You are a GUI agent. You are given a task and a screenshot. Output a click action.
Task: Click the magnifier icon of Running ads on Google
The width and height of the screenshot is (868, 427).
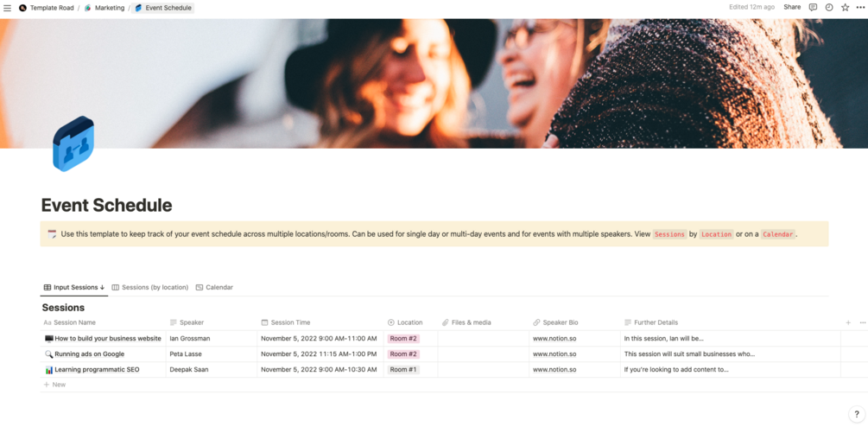tap(48, 354)
